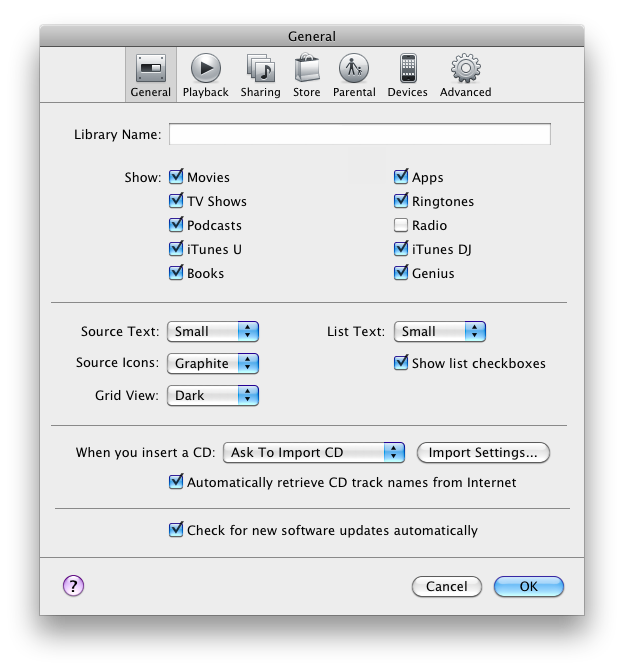The image size is (624, 670).
Task: Open Ask To Import CD dropdown
Action: 314,453
